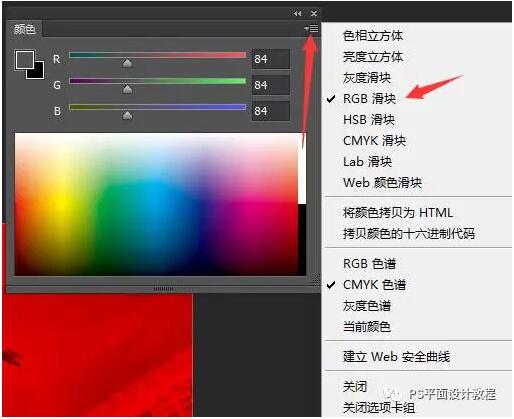
Task: Click 关闭 in the flyout menu
Action: coord(355,386)
